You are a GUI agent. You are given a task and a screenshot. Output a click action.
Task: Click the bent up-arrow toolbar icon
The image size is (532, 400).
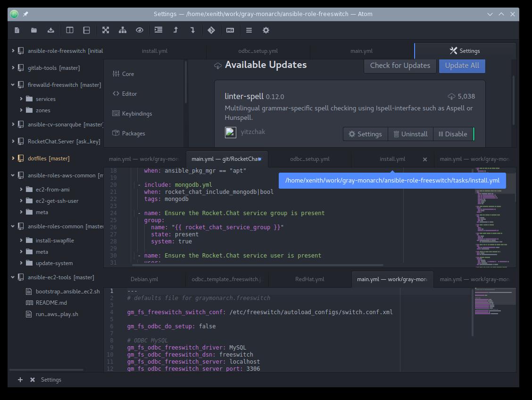[175, 30]
